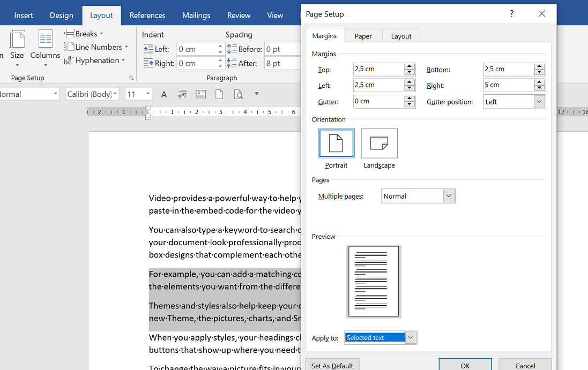Open the Line Numbers dropdown
This screenshot has height=370, width=588.
tap(96, 47)
